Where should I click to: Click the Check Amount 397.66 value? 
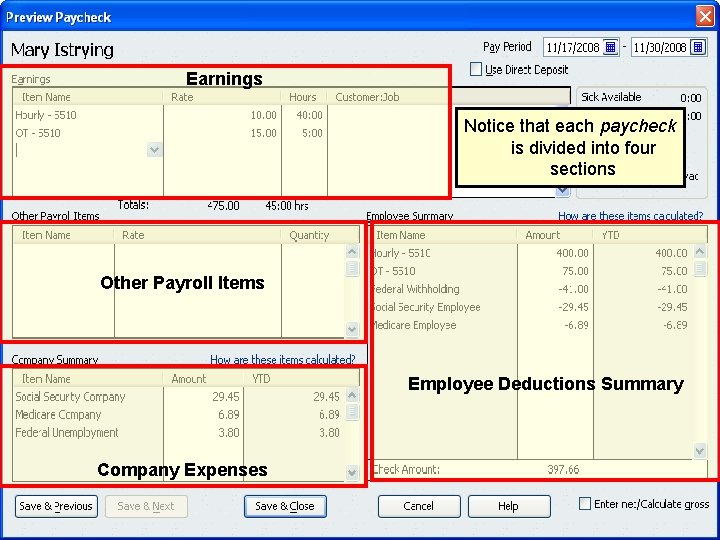coord(563,469)
